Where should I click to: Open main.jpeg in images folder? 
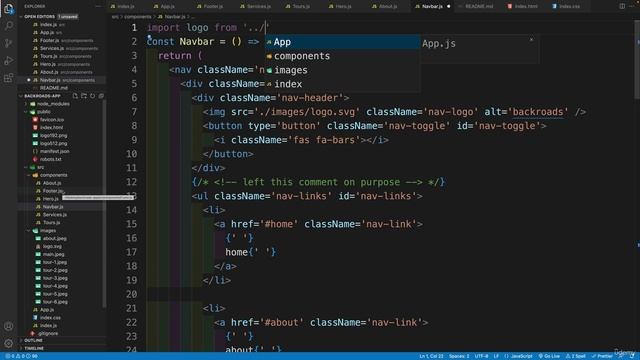[53, 255]
